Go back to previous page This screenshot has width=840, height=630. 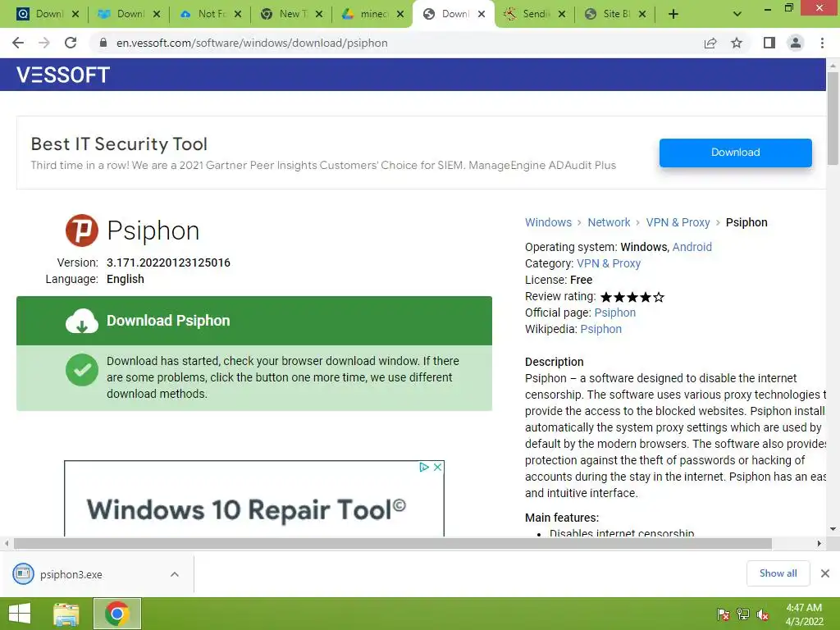[18, 43]
